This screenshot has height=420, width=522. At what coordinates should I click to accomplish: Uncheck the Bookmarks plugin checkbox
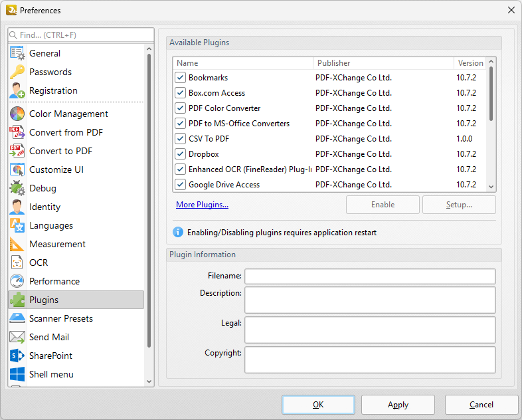pos(180,78)
